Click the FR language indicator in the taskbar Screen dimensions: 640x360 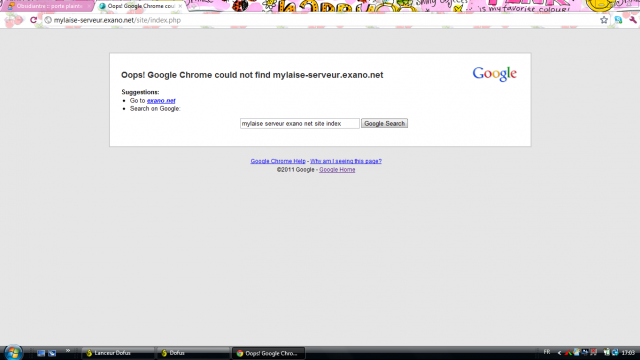547,352
